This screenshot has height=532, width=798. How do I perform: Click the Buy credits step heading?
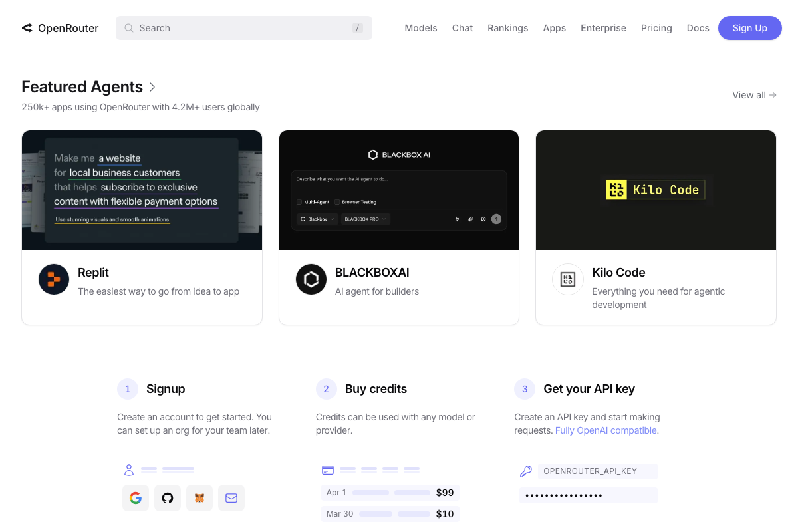click(x=376, y=389)
